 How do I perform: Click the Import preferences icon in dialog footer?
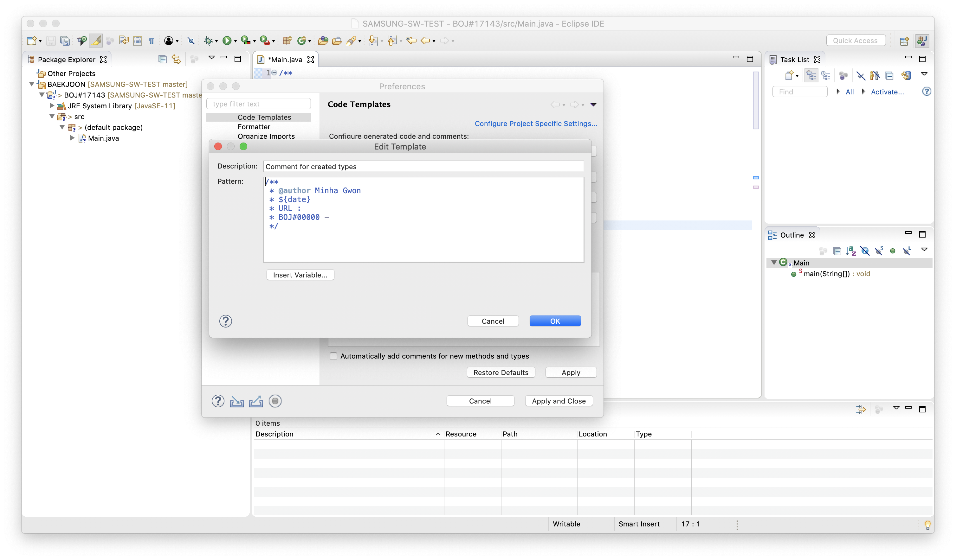click(x=237, y=401)
